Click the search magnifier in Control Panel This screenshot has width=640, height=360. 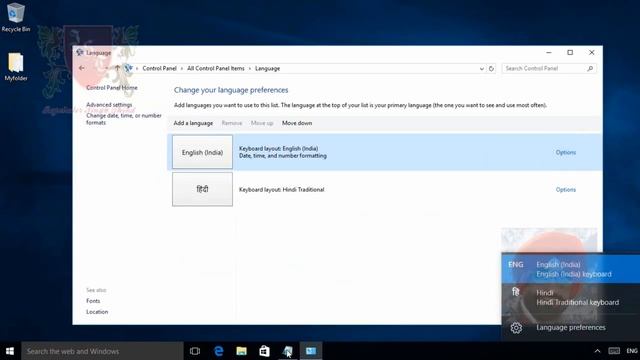tap(590, 69)
